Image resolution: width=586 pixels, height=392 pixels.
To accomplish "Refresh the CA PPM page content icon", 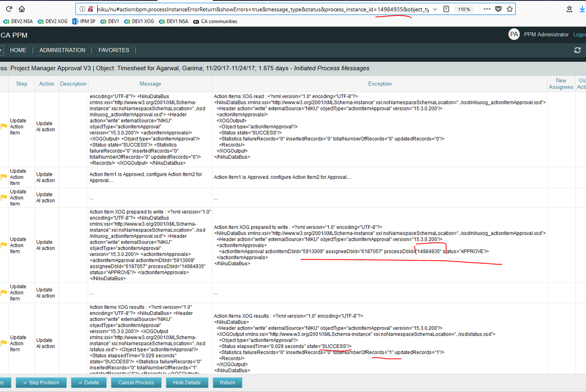I will [x=578, y=50].
